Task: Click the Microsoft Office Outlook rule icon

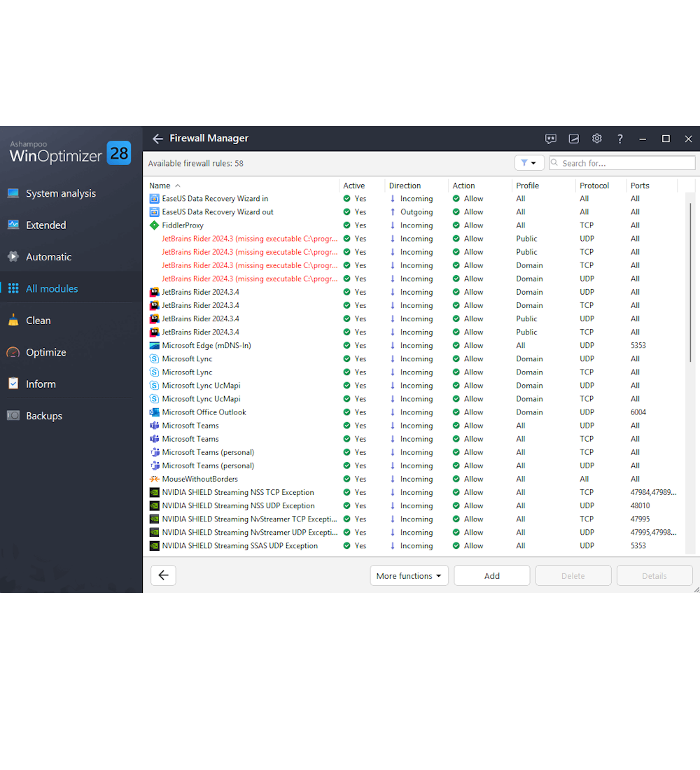Action: click(155, 412)
